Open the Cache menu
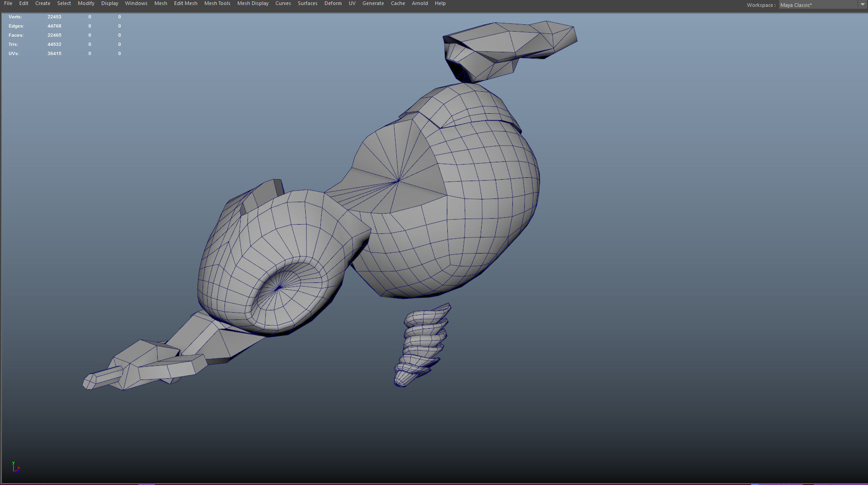868x485 pixels. 398,4
